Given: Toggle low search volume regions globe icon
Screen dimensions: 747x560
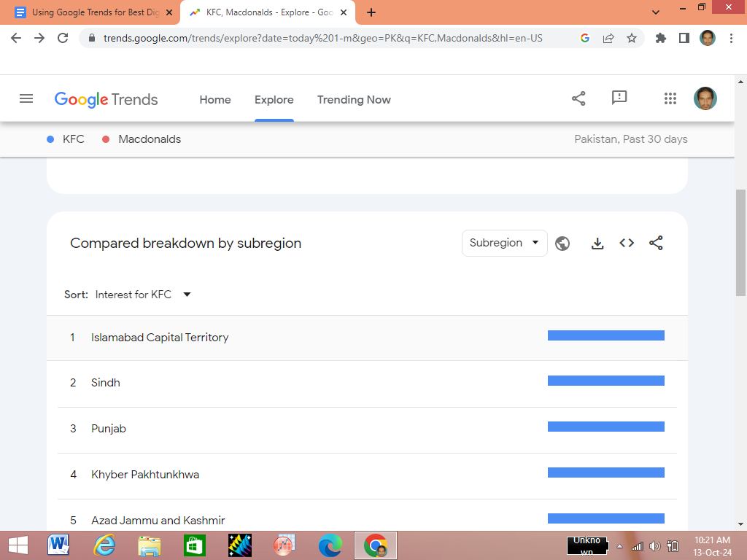Looking at the screenshot, I should click(x=562, y=244).
